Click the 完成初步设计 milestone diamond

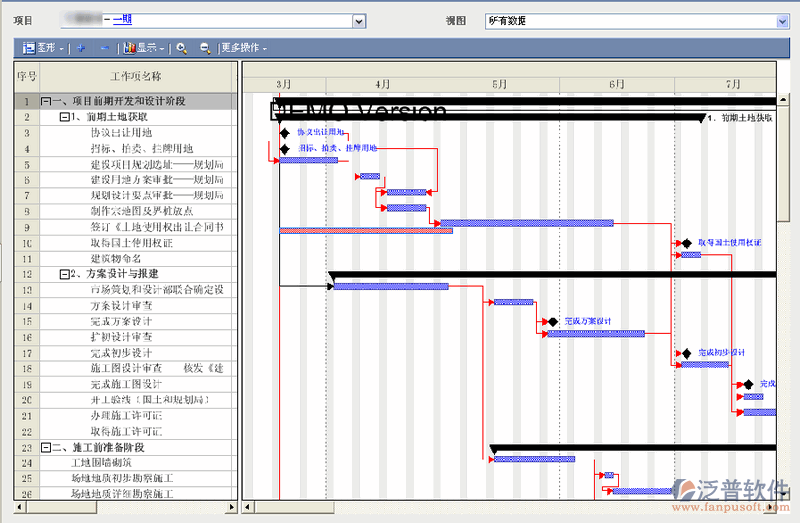point(686,353)
